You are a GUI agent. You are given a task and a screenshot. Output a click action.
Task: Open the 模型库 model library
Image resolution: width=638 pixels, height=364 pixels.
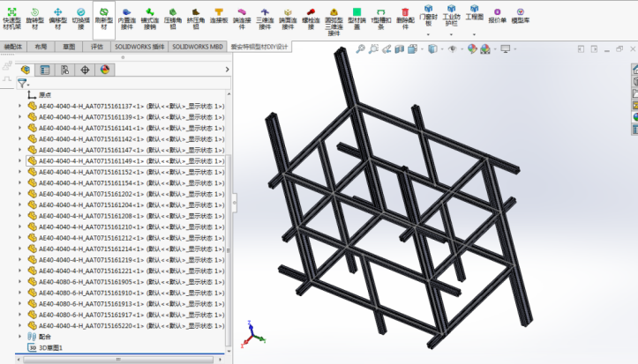point(521,16)
